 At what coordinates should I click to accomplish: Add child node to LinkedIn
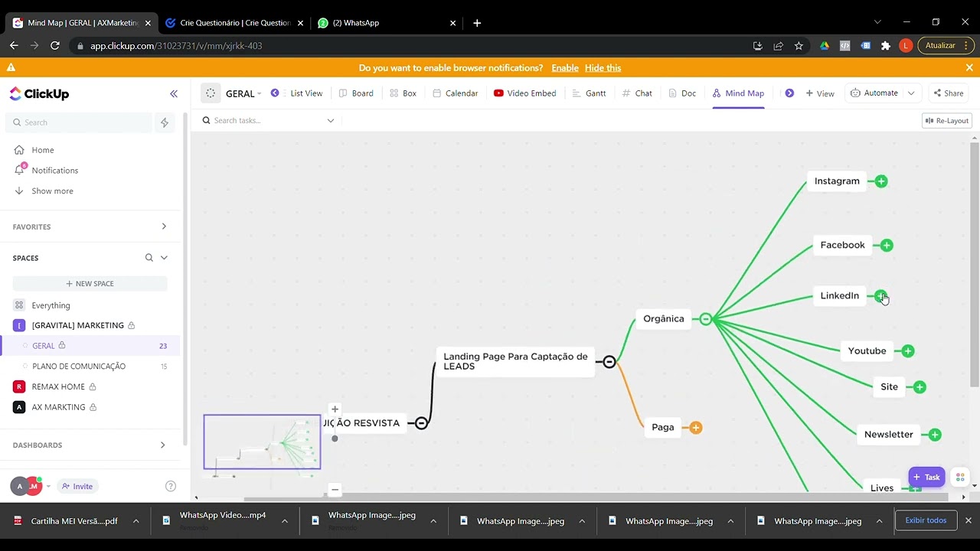click(881, 296)
